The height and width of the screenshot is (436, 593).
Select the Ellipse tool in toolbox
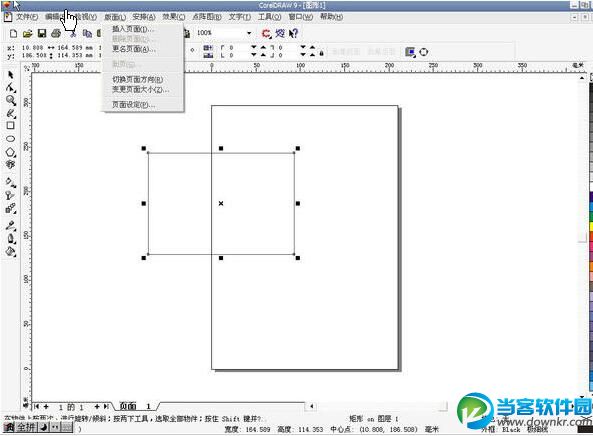(11, 139)
